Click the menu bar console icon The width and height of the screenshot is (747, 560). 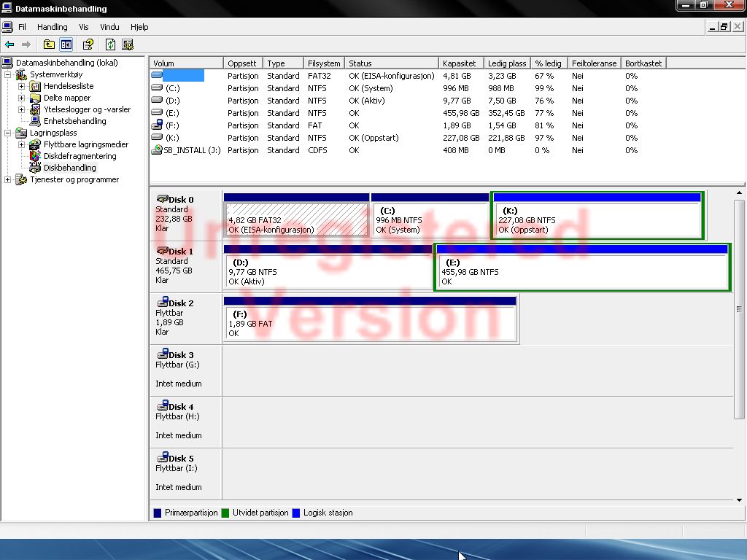coord(7,27)
